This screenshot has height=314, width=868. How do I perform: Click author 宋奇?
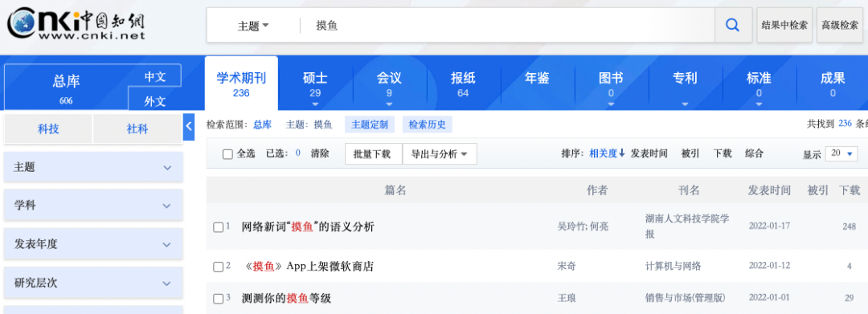(x=566, y=267)
